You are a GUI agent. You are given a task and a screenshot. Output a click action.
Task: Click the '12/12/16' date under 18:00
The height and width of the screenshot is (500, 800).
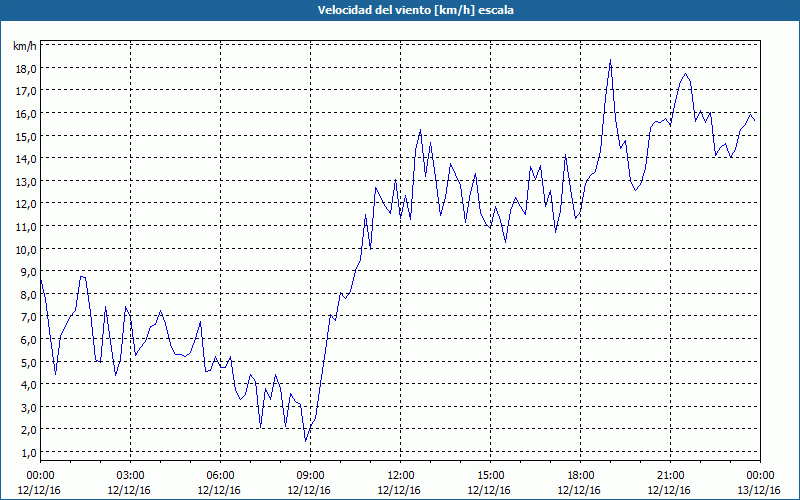click(579, 490)
